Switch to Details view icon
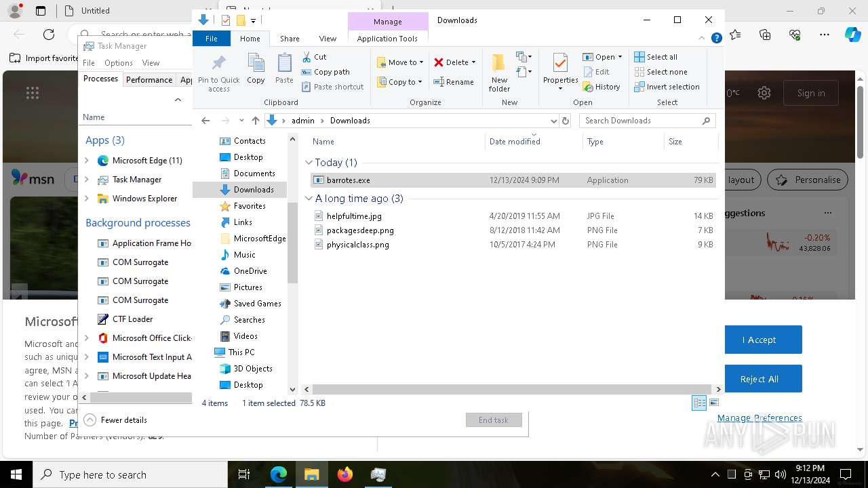 699,403
